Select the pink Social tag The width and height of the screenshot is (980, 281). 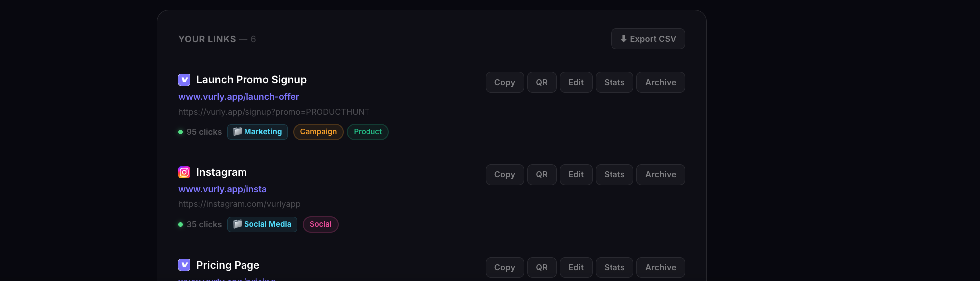tap(320, 224)
